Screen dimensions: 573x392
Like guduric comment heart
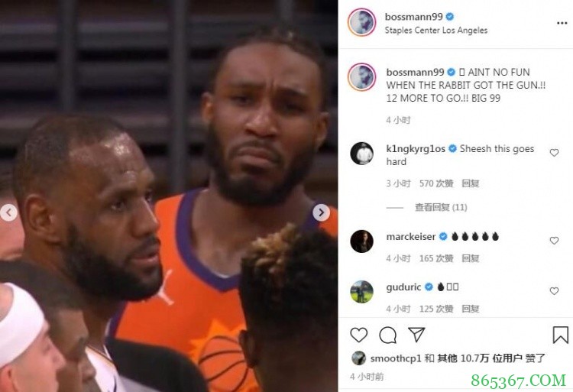click(x=554, y=291)
